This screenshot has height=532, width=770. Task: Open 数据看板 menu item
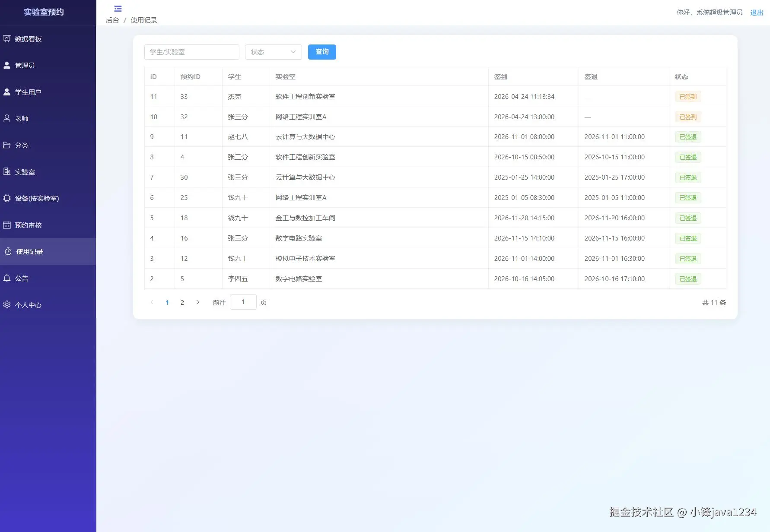(x=48, y=39)
